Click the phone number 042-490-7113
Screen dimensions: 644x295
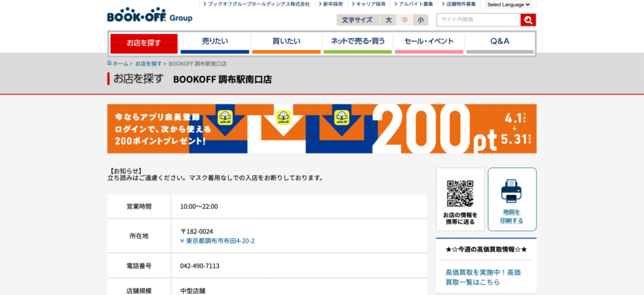point(199,266)
